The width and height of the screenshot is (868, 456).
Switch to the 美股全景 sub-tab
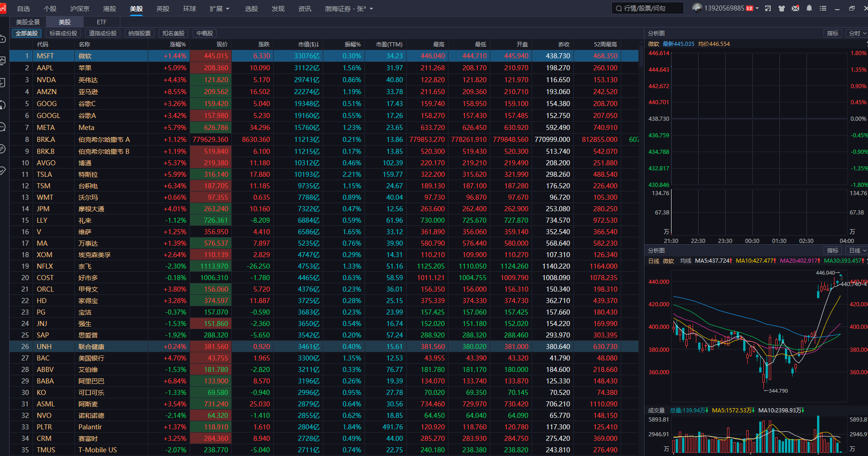28,22
